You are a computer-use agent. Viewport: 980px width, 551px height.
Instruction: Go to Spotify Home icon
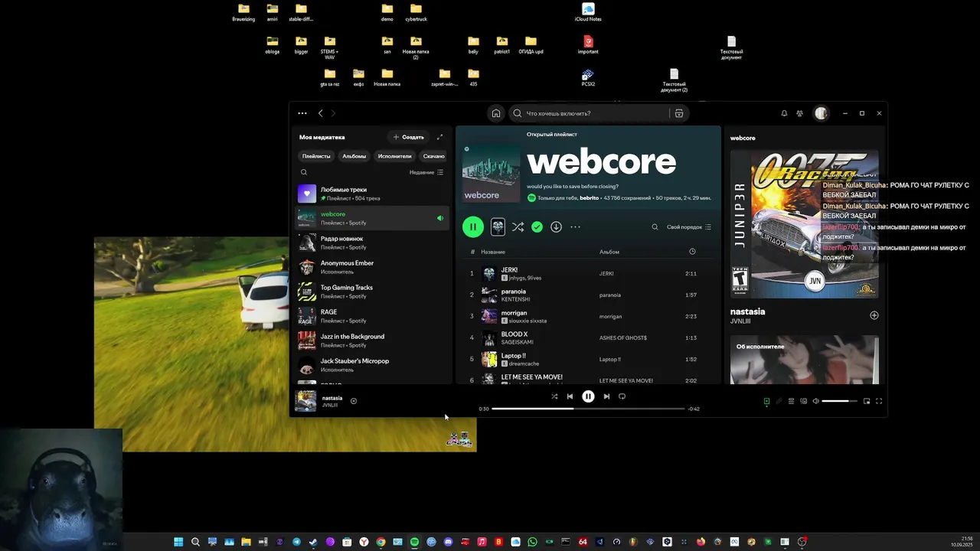(496, 113)
